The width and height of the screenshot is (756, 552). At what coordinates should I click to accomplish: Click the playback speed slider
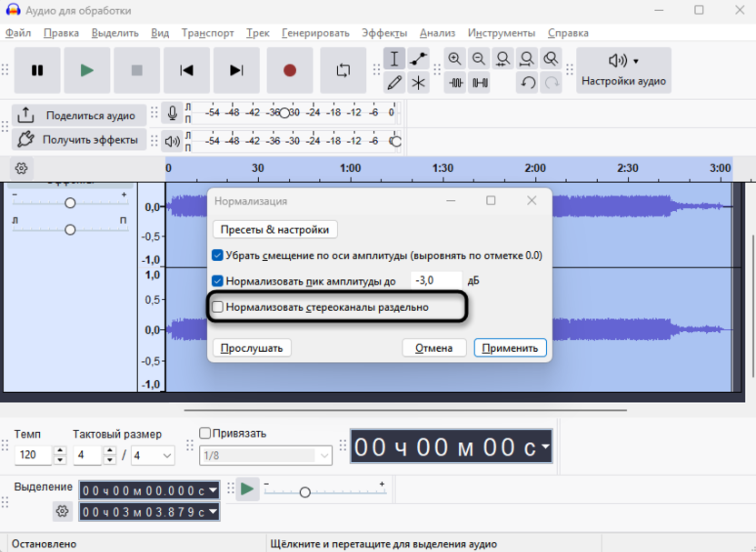coord(305,492)
